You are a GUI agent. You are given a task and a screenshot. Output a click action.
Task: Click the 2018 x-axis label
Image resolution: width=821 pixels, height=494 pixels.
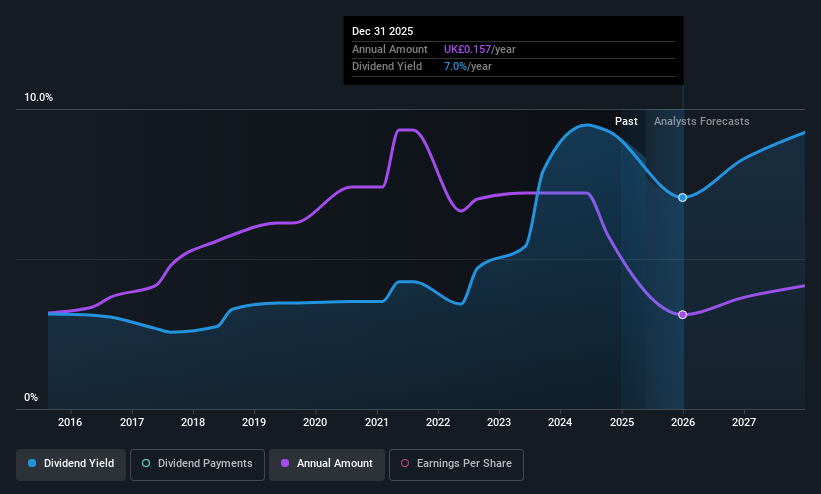point(193,422)
